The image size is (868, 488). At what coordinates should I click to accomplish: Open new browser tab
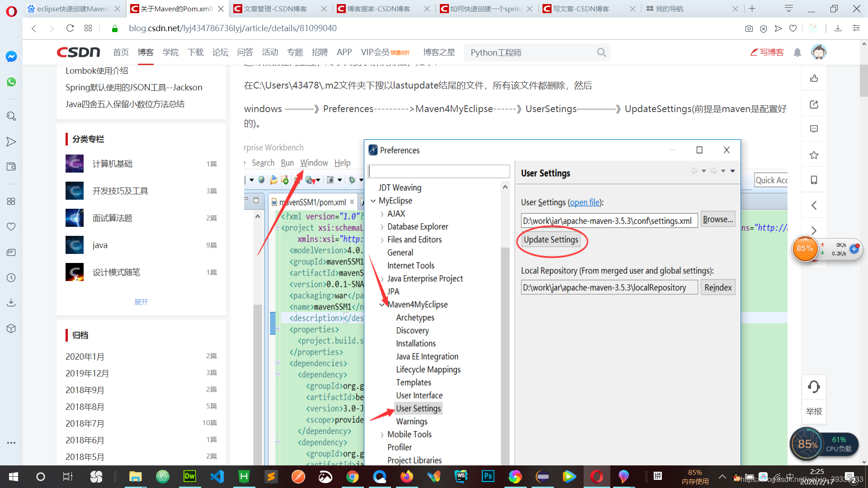click(x=752, y=9)
